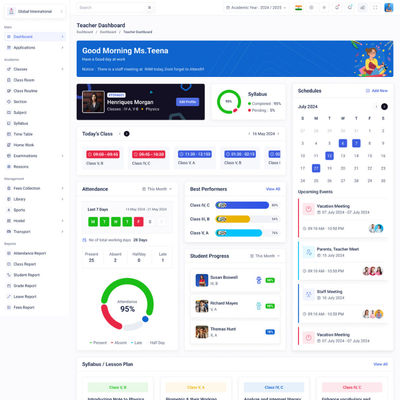The width and height of the screenshot is (400, 400).
Task: Select July 12 in the calendar
Action: point(329,156)
